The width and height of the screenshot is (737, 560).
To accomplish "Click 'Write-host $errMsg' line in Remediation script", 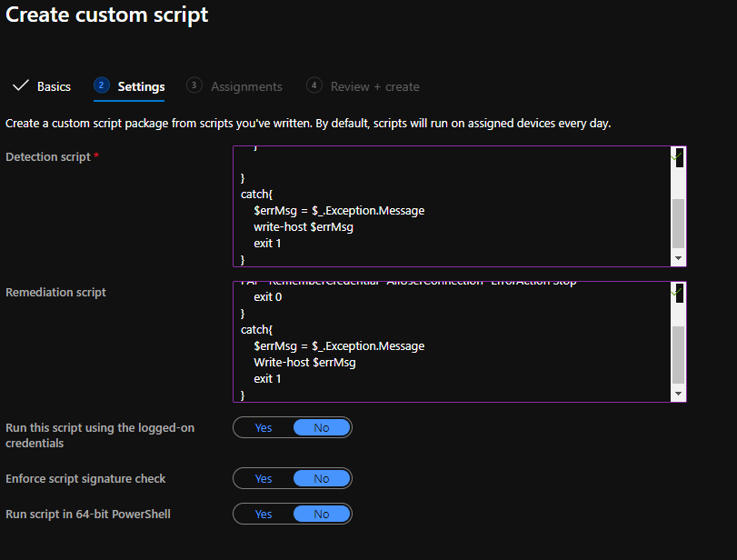I will point(304,363).
